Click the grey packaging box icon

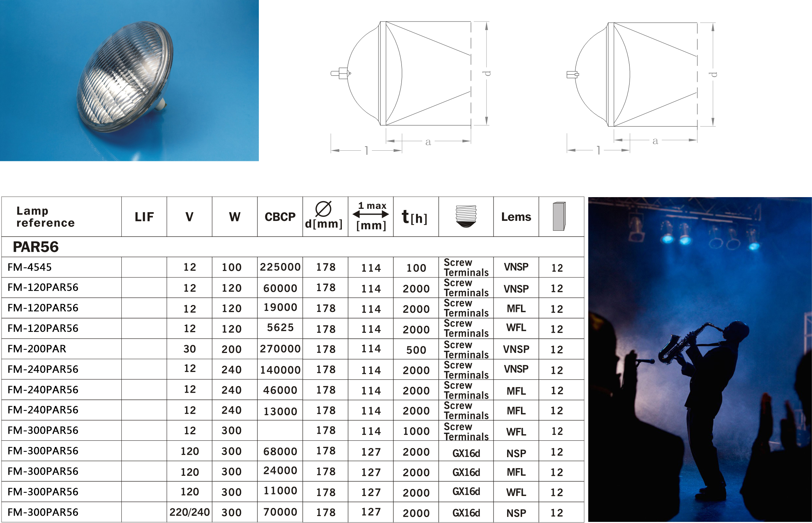(x=559, y=216)
